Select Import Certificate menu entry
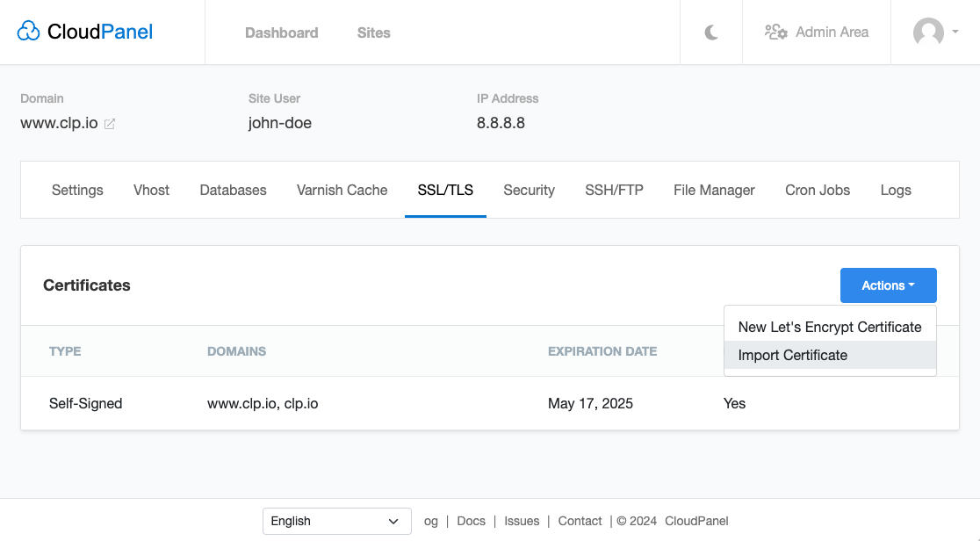Image resolution: width=980 pixels, height=541 pixels. pos(792,355)
